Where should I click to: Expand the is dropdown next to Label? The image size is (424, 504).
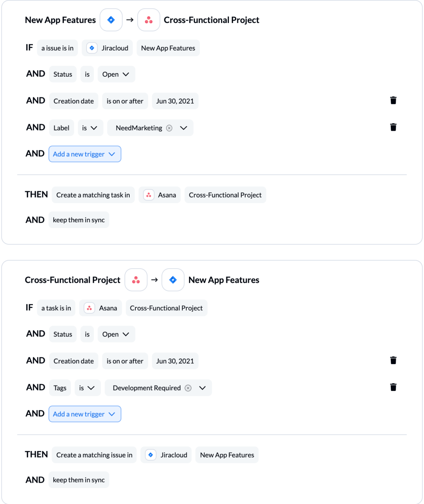pyautogui.click(x=90, y=128)
